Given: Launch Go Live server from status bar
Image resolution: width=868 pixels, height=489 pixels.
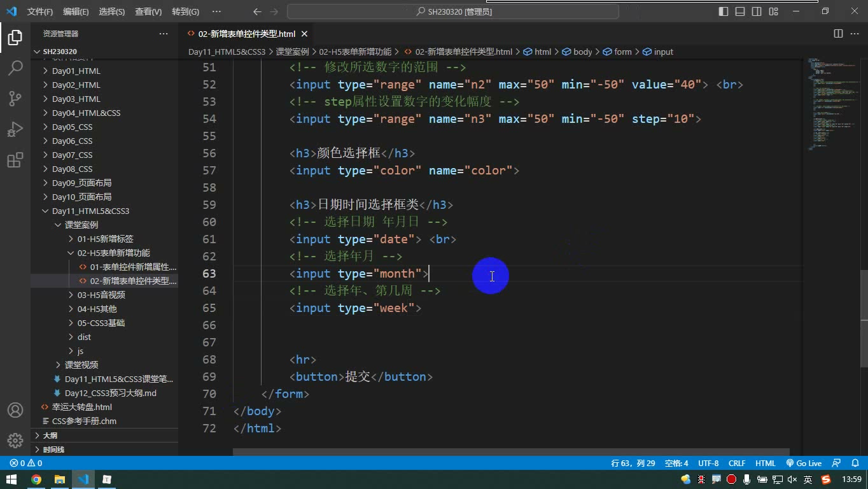Looking at the screenshot, I should [x=804, y=464].
